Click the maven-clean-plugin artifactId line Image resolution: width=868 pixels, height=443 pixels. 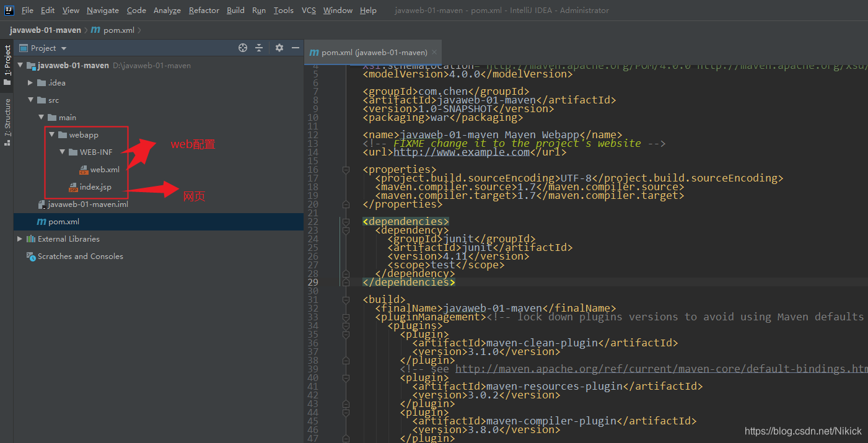[545, 343]
